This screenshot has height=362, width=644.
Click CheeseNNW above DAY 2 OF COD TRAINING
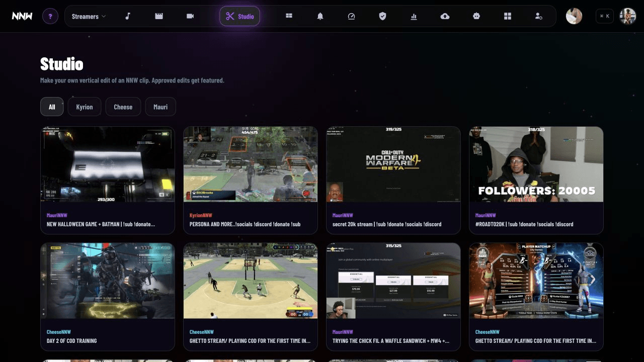58,332
